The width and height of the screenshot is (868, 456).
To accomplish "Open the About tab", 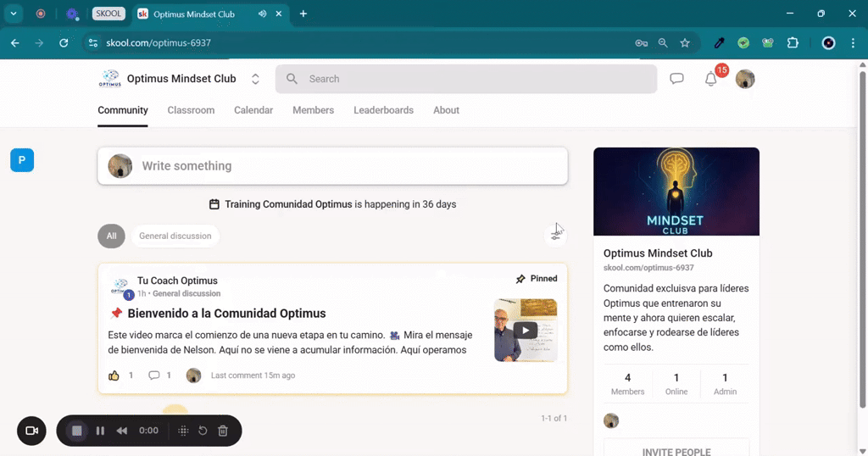I will 446,110.
